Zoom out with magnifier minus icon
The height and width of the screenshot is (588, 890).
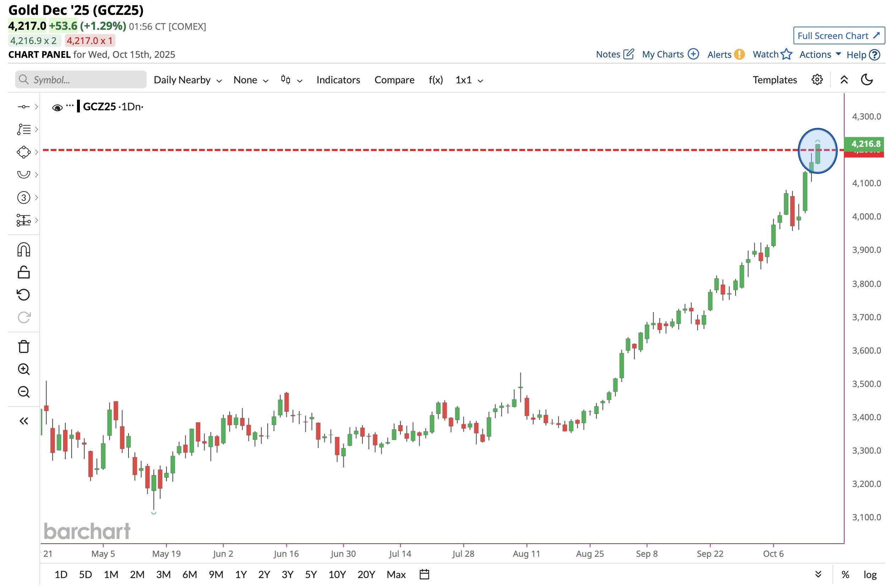point(24,392)
